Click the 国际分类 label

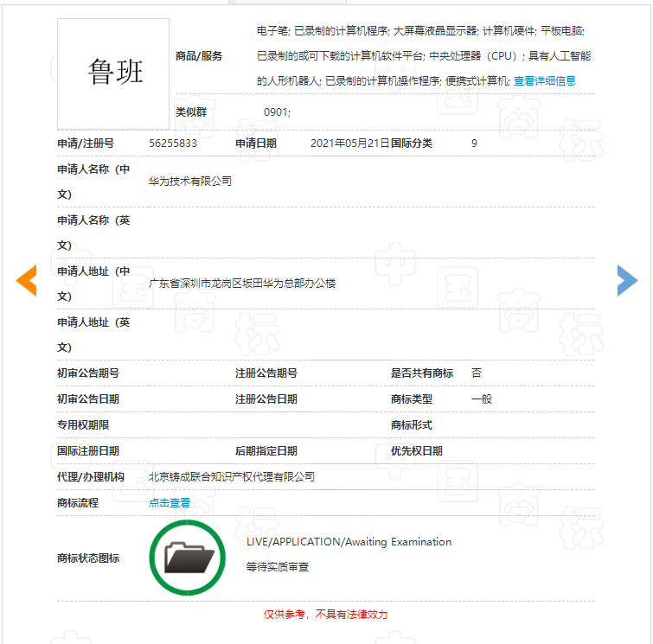[412, 143]
